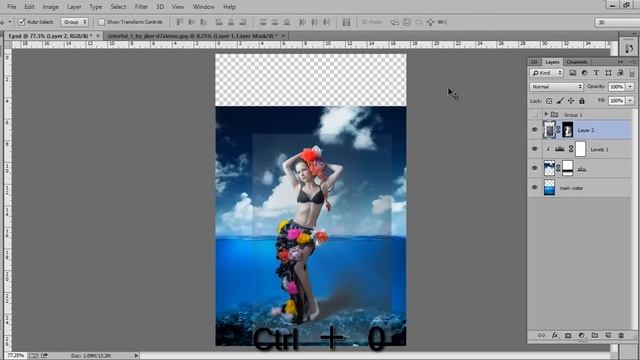Screen dimensions: 640x360
Task: Hide Layer 2 using its eye icon
Action: [x=535, y=130]
